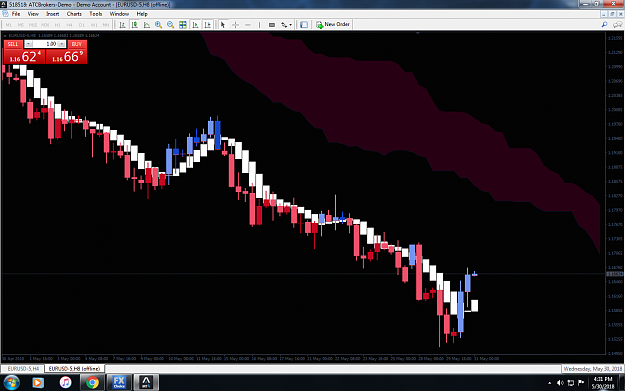Screen dimensions: 625x391
Task: Open the media player taskbar icon
Action: click(x=37, y=383)
